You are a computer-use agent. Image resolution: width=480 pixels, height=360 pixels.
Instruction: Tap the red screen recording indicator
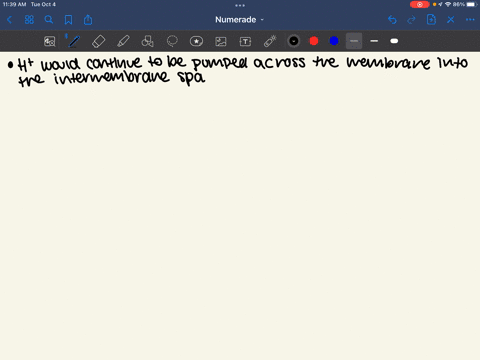pos(420,4)
